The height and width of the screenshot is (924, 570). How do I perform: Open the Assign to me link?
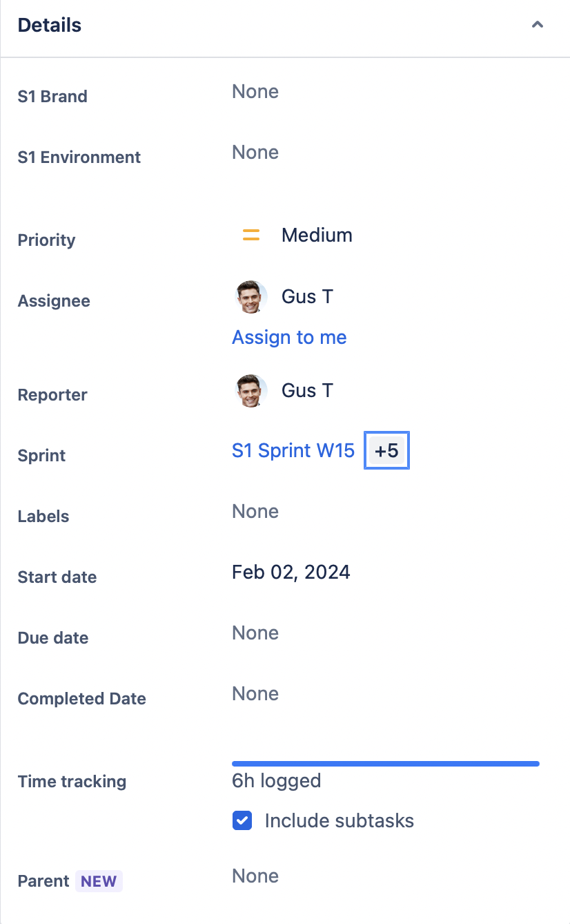coord(289,337)
